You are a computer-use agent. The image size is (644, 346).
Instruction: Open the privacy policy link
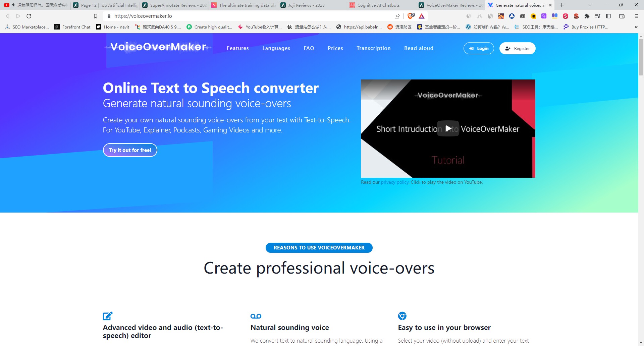point(394,182)
